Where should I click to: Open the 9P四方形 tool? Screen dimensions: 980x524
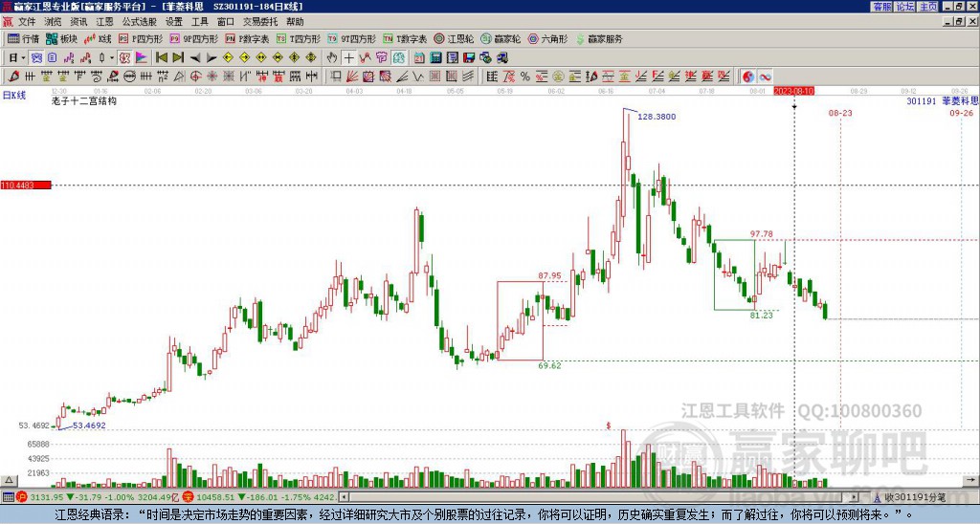point(194,38)
